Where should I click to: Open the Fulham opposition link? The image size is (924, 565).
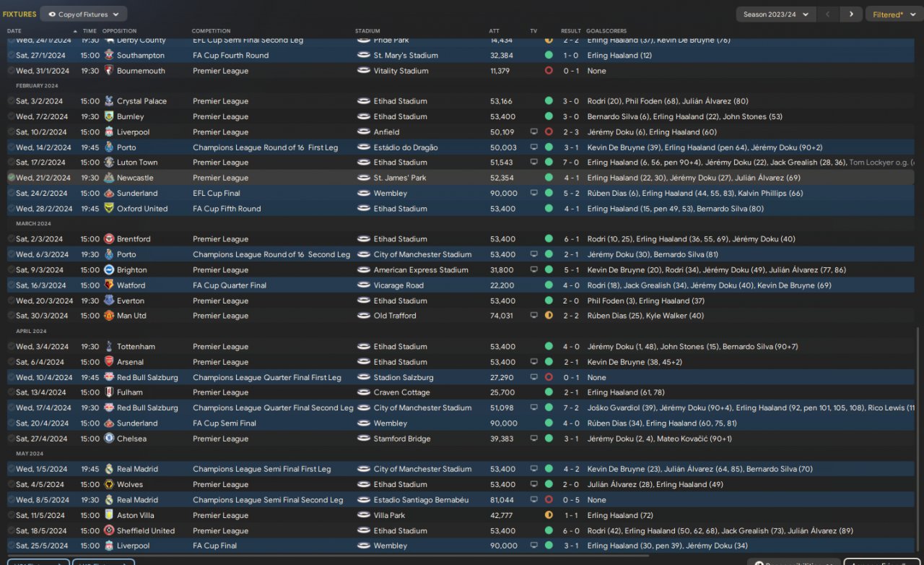130,392
